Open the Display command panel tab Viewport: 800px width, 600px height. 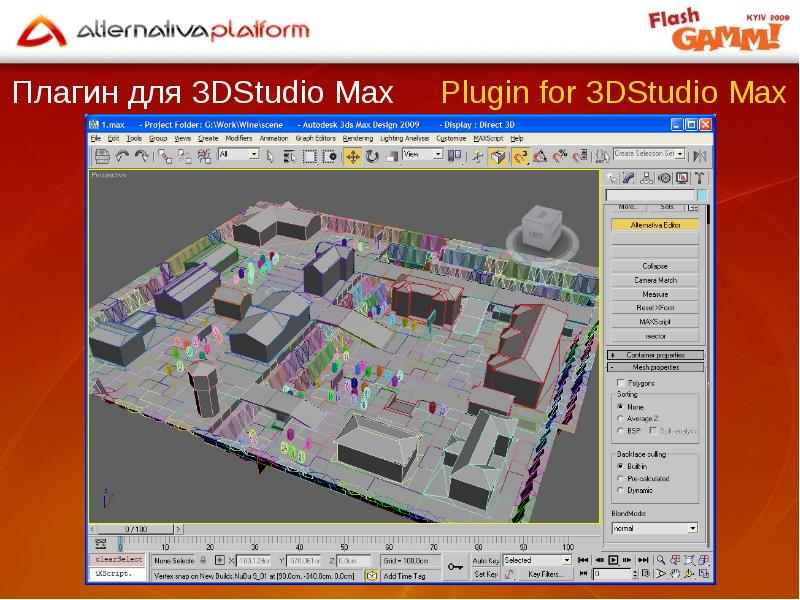682,178
